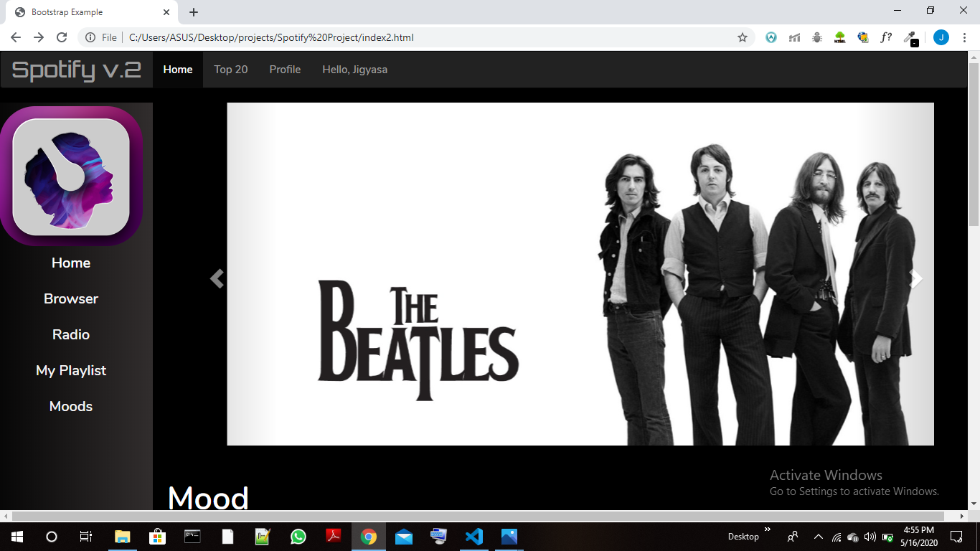The height and width of the screenshot is (551, 980).
Task: Open Cortana search circle on taskbar
Action: click(51, 536)
